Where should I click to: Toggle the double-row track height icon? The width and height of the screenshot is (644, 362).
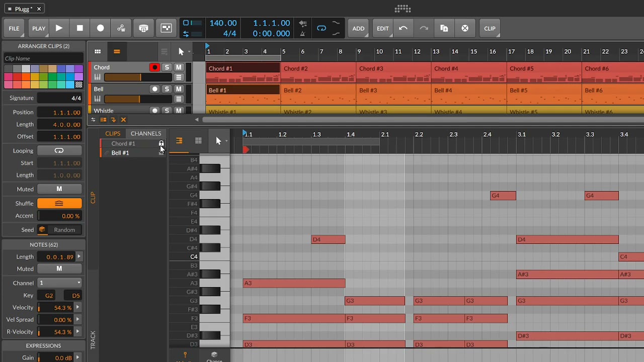tap(103, 120)
